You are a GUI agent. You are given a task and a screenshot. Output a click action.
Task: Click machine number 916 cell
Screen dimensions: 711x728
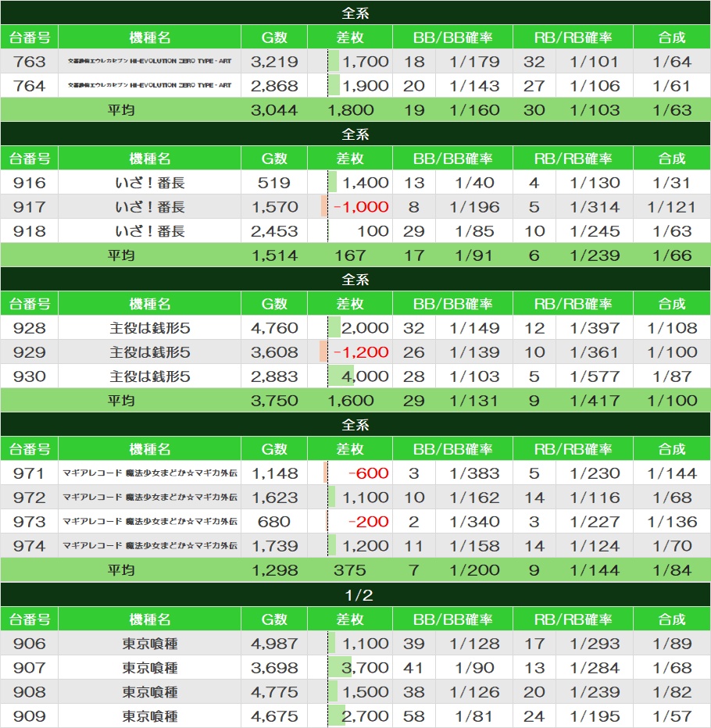(29, 183)
